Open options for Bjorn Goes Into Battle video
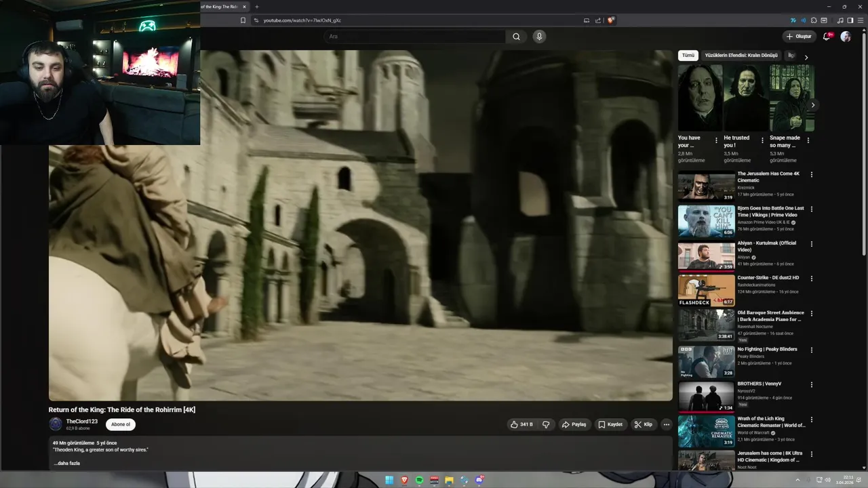868x488 pixels. pos(811,209)
